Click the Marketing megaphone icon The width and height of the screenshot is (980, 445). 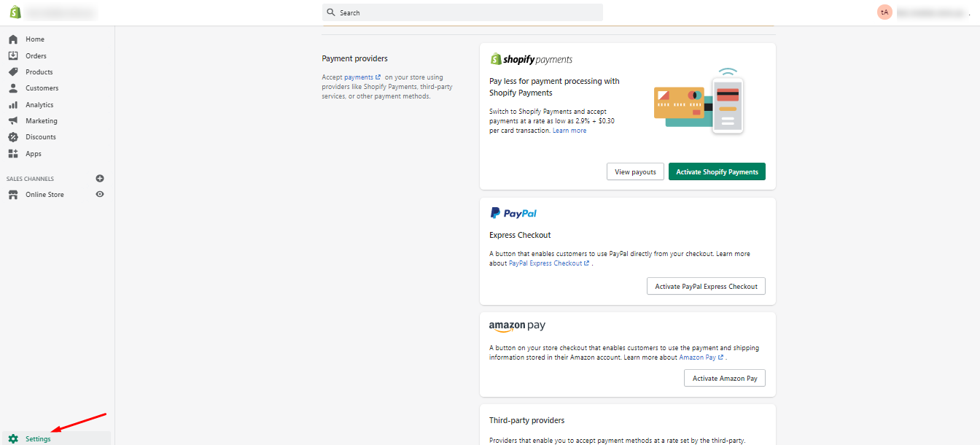pyautogui.click(x=12, y=120)
